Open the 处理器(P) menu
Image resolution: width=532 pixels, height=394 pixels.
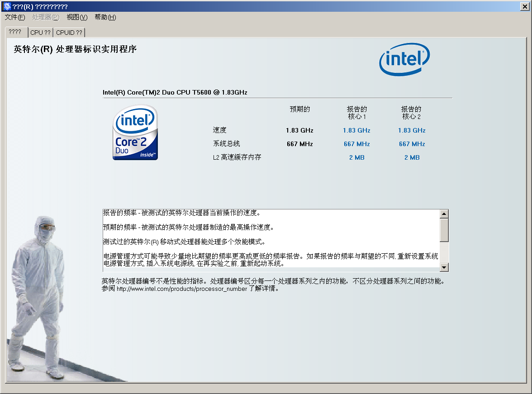[46, 17]
